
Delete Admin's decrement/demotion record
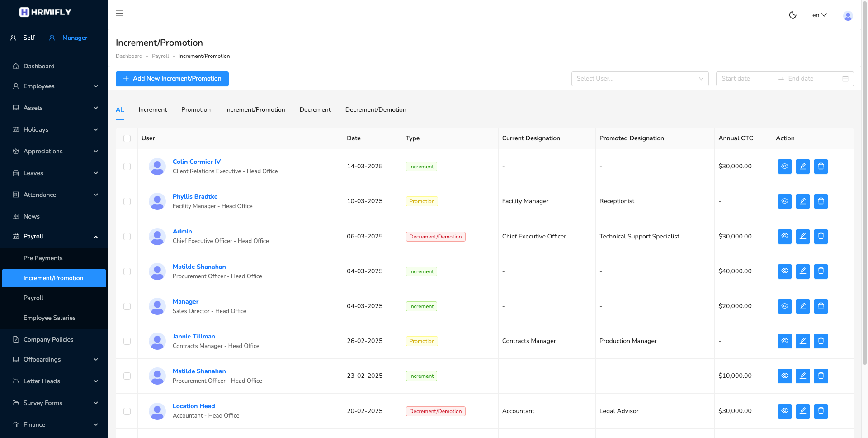tap(821, 236)
